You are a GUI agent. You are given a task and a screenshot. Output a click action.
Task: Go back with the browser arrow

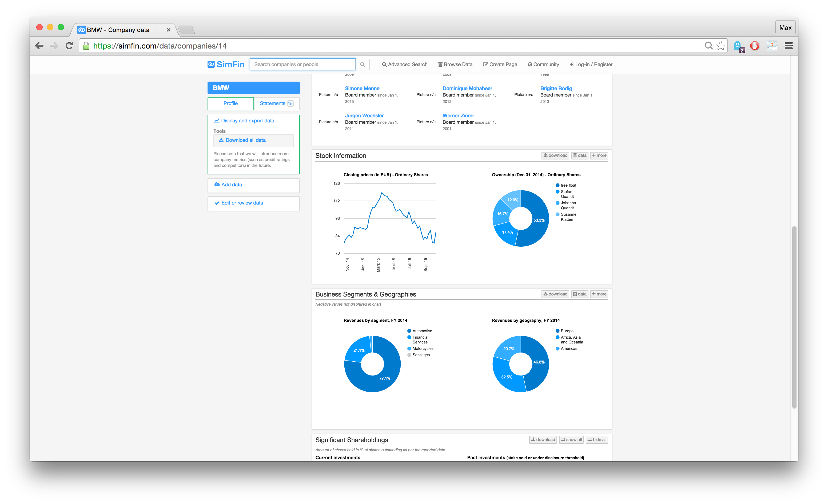[x=40, y=46]
